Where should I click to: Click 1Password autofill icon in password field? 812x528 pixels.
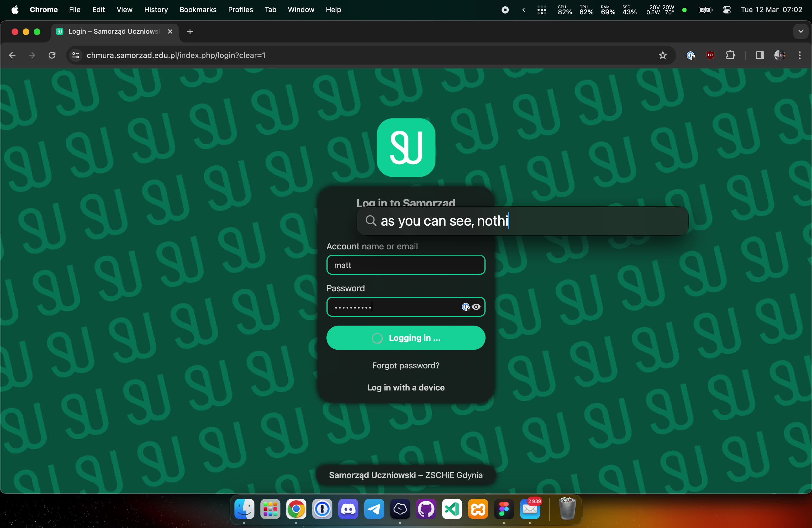tap(465, 307)
